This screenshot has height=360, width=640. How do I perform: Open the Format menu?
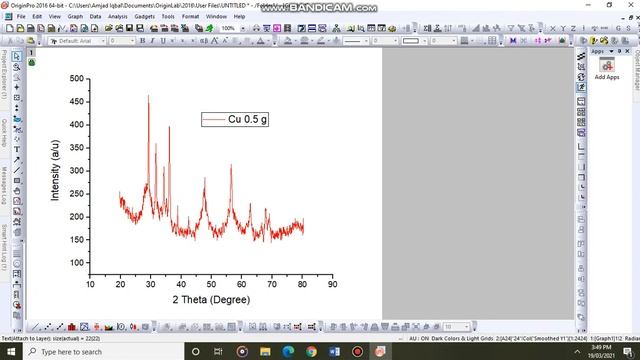point(190,17)
